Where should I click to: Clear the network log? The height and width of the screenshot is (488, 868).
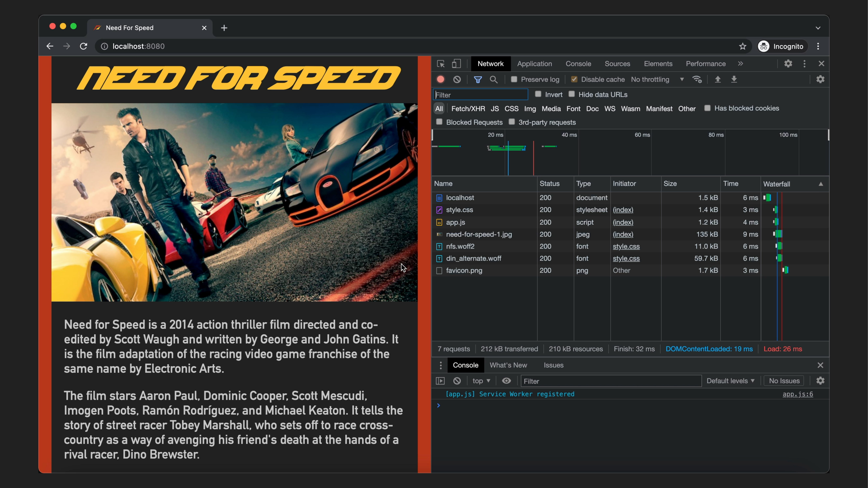(457, 80)
